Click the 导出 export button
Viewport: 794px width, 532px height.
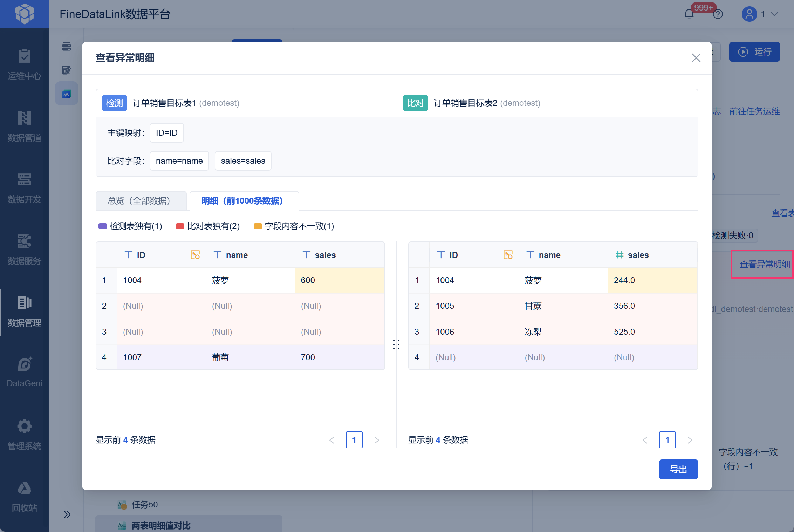tap(678, 469)
